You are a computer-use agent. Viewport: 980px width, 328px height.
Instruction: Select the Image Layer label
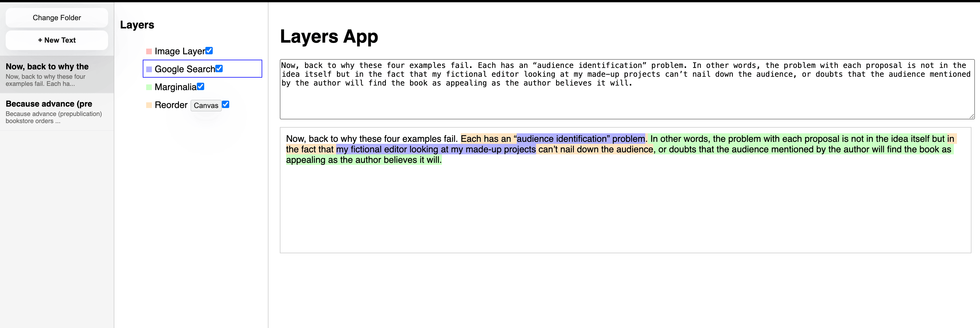[179, 51]
